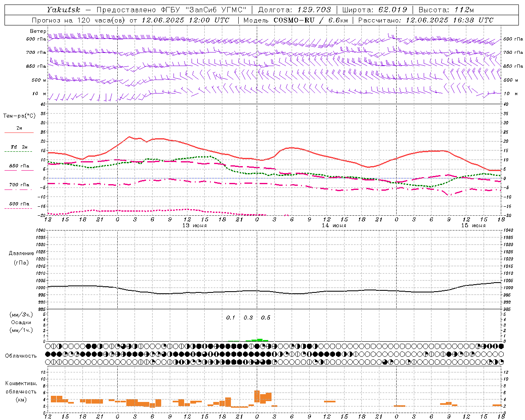Screen dimensions: 525x420
Task: Click the precipitation value 0.1
Action: [231, 318]
